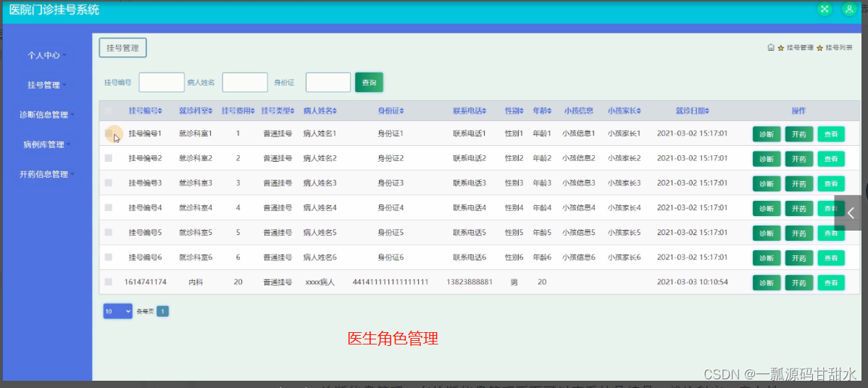Go to page 1 in pagination
The height and width of the screenshot is (388, 868).
163,312
